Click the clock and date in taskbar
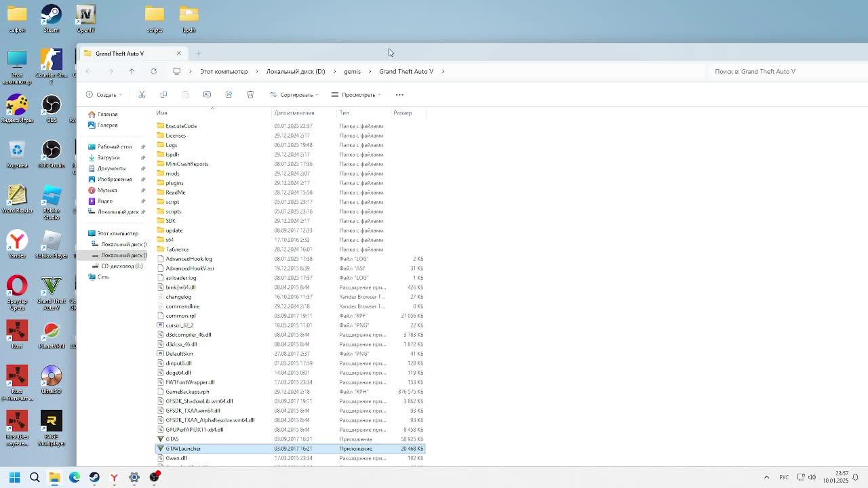The width and height of the screenshot is (868, 488). pos(835,477)
